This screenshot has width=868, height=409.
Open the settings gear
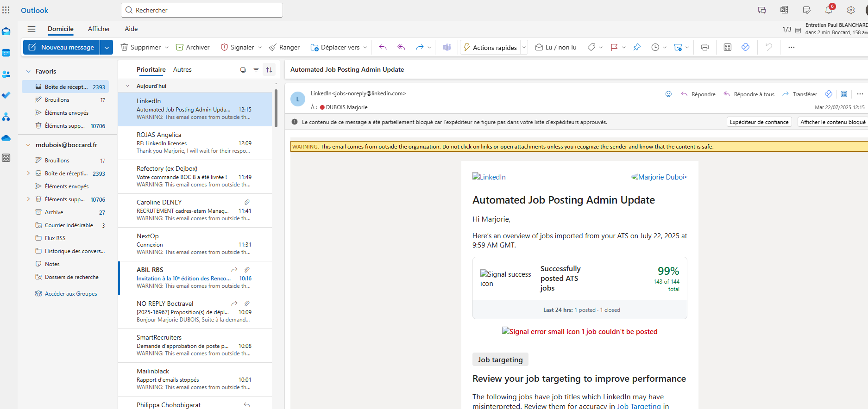851,10
